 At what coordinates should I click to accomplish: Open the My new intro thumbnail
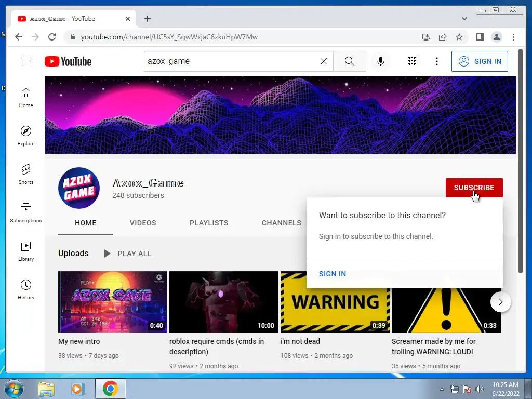[113, 302]
